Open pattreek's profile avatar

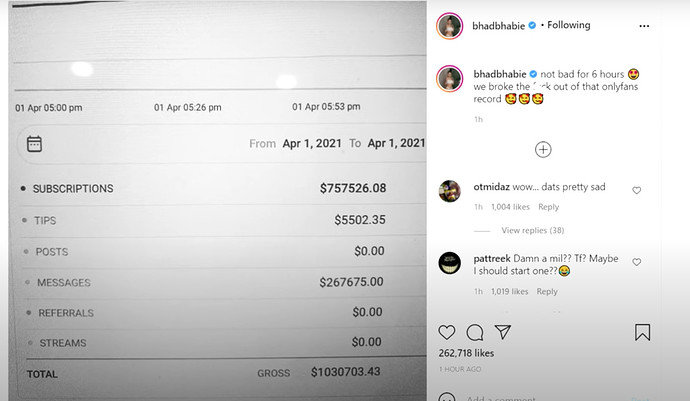(450, 263)
